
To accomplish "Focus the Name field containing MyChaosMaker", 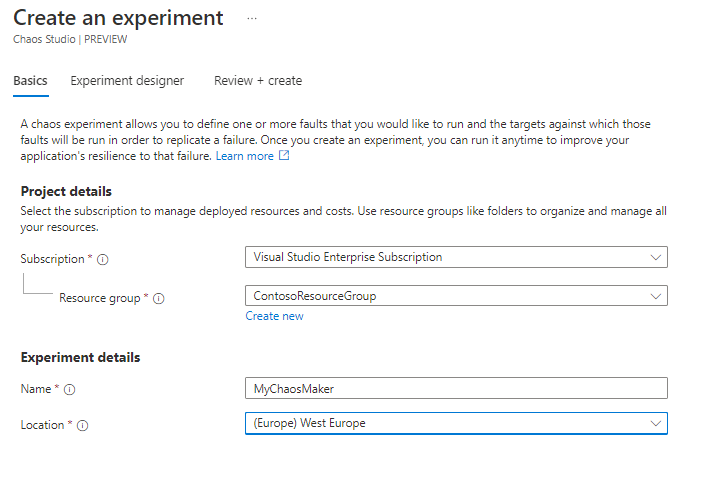I will click(x=455, y=388).
